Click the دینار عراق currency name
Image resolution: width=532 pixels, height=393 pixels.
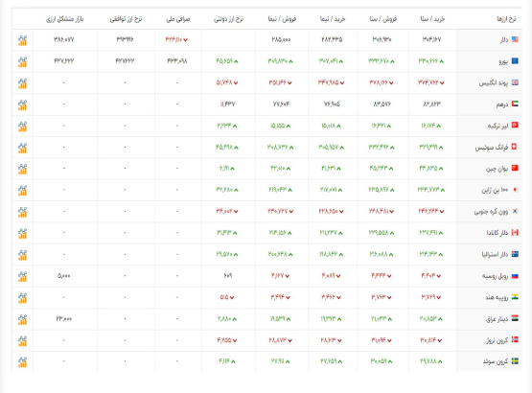tap(497, 319)
